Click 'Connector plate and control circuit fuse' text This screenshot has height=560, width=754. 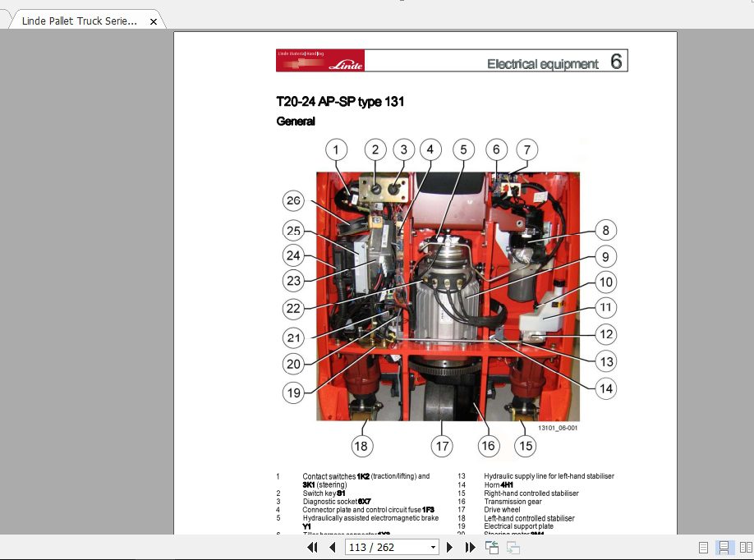362,510
